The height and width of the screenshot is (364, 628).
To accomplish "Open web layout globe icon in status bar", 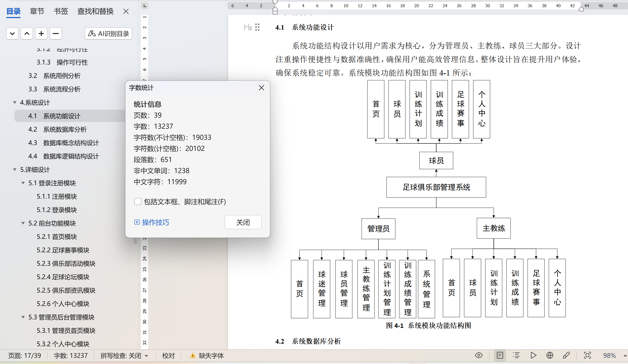I will [550, 355].
